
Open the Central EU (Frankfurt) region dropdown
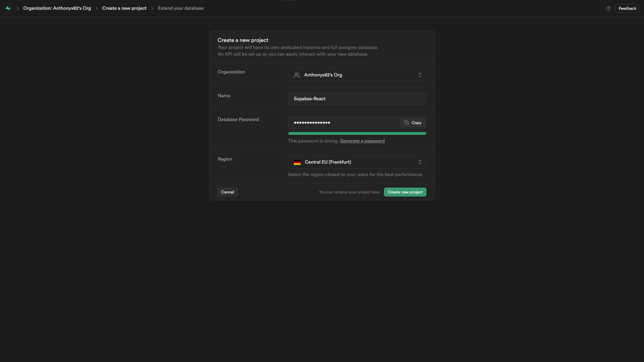pyautogui.click(x=357, y=162)
